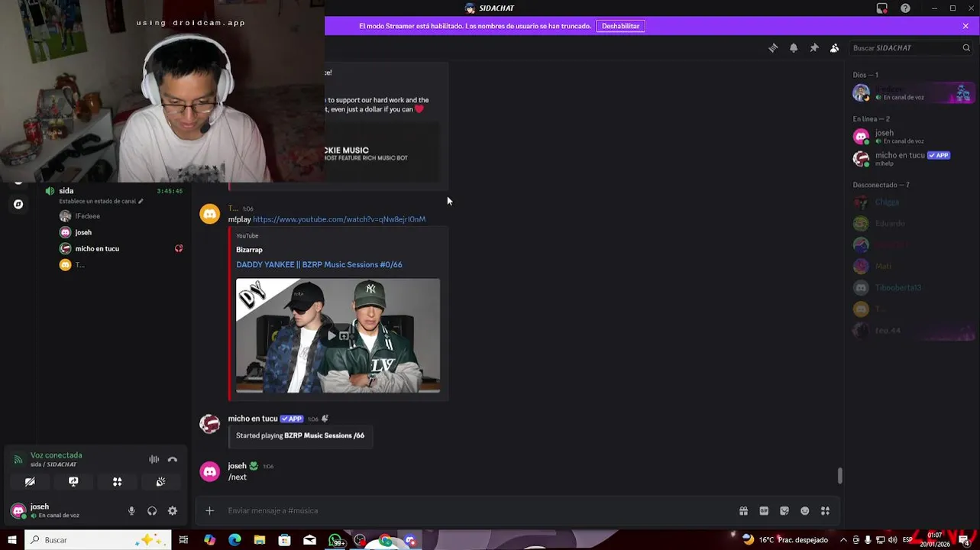
Task: Open Task View on the taskbar
Action: click(x=183, y=540)
